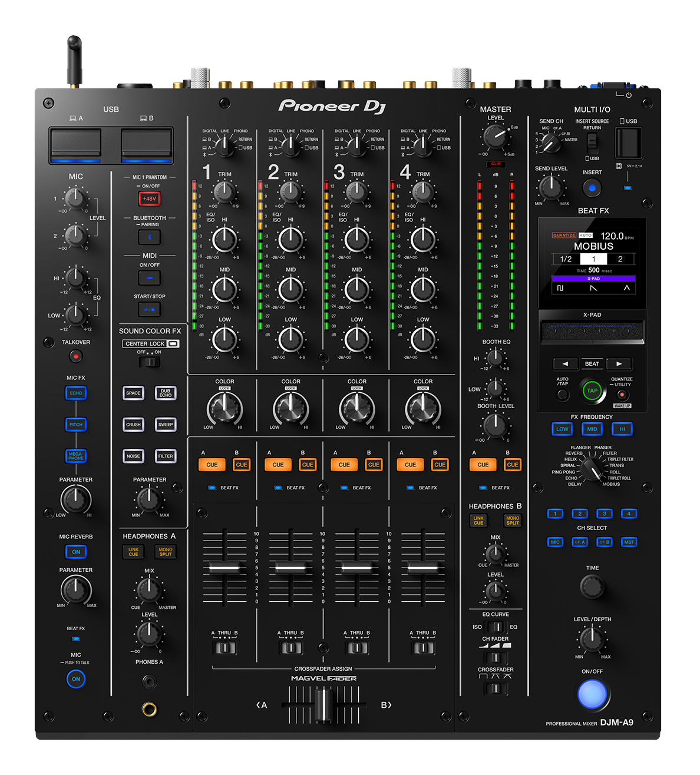This screenshot has height=775, width=700.
Task: Select CH SELECT button 1
Action: 555,514
